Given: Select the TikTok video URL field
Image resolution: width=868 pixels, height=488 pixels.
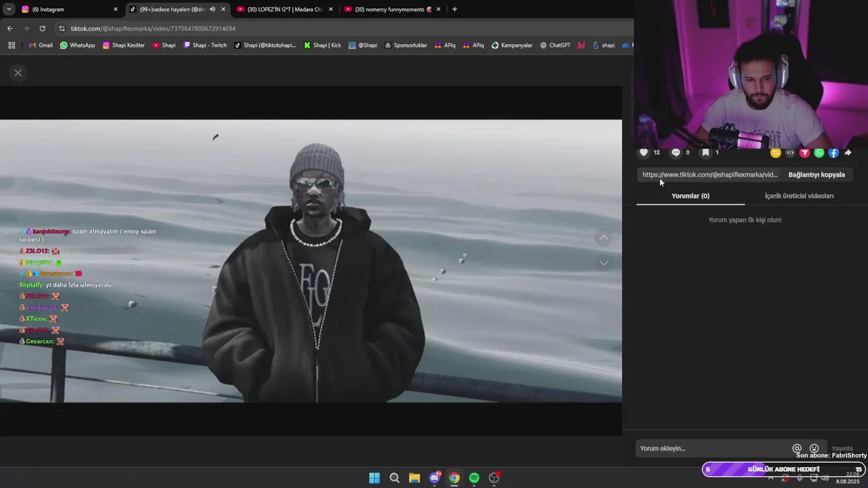Looking at the screenshot, I should pos(709,174).
